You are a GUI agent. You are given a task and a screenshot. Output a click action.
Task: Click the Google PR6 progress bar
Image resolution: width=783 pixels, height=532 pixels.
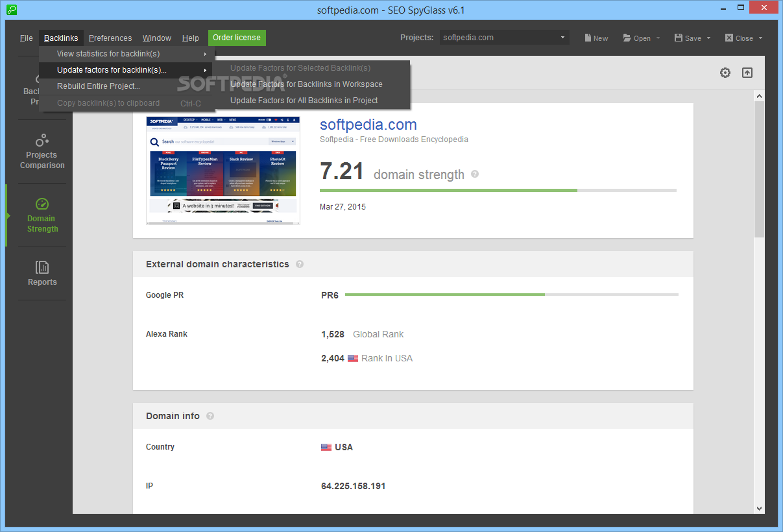(512, 295)
